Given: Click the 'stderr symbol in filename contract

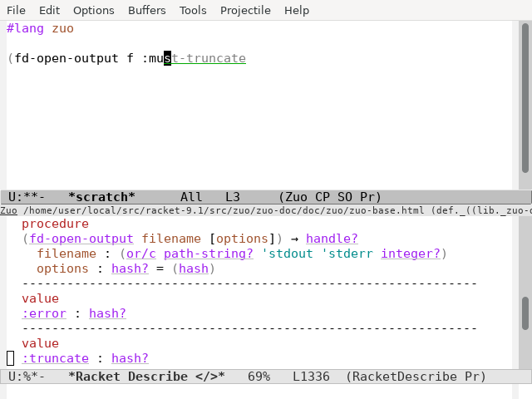Looking at the screenshot, I should pos(347,254).
